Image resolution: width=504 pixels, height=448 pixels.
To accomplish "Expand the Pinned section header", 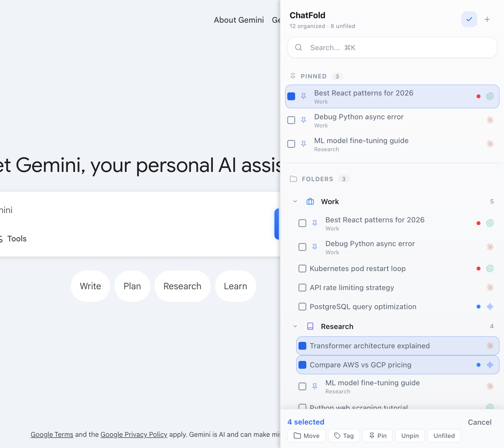I will tap(314, 76).
